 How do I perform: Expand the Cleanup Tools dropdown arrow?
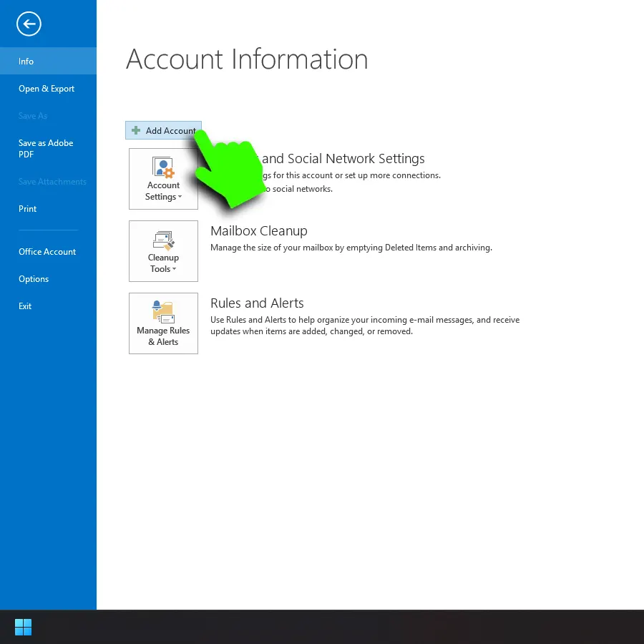click(174, 270)
